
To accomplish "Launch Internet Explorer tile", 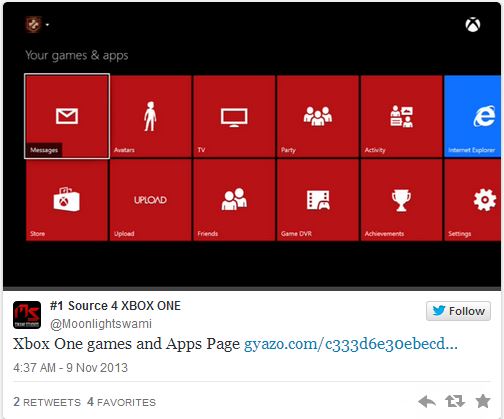I will (473, 116).
